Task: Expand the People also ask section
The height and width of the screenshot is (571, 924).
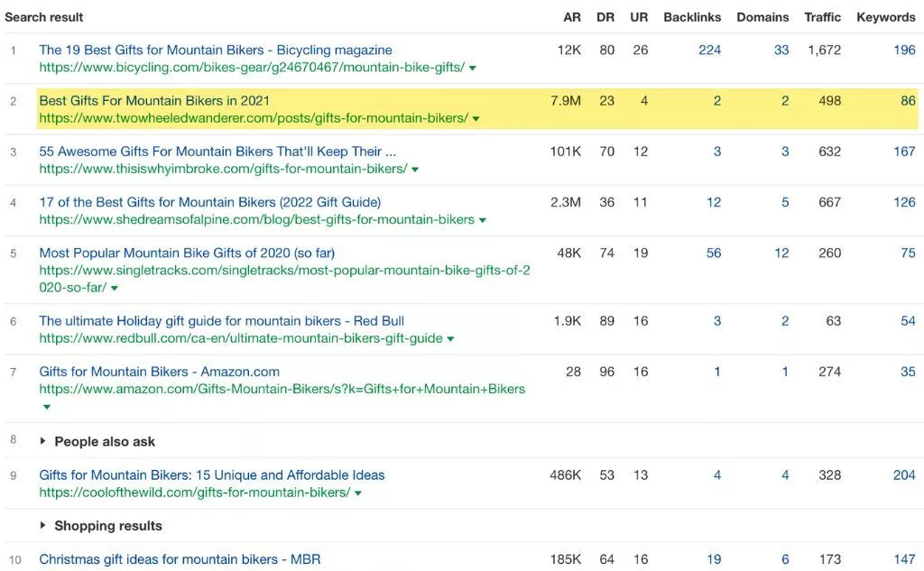Action: [x=43, y=441]
